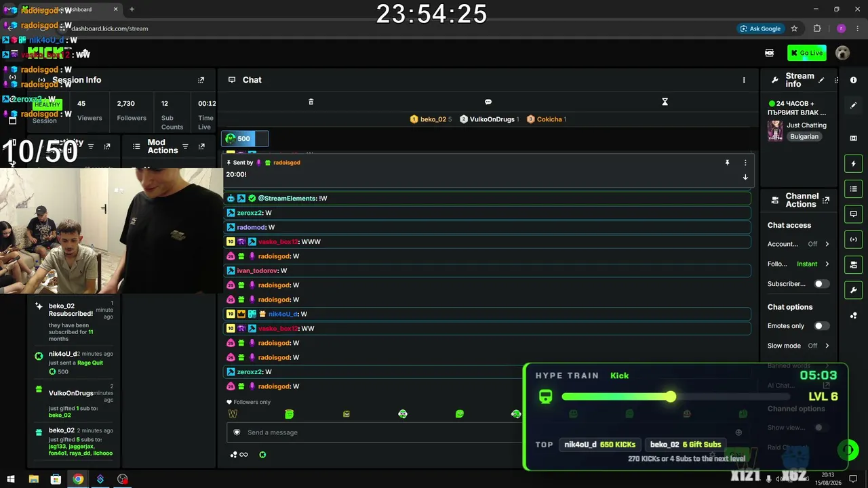Select nik4oU_d 650 KICKs top contributor
The image size is (868, 488).
(x=599, y=445)
